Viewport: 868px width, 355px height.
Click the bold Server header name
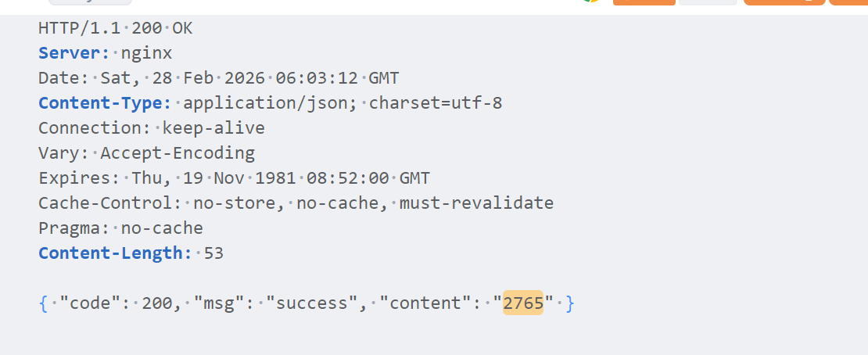[74, 53]
